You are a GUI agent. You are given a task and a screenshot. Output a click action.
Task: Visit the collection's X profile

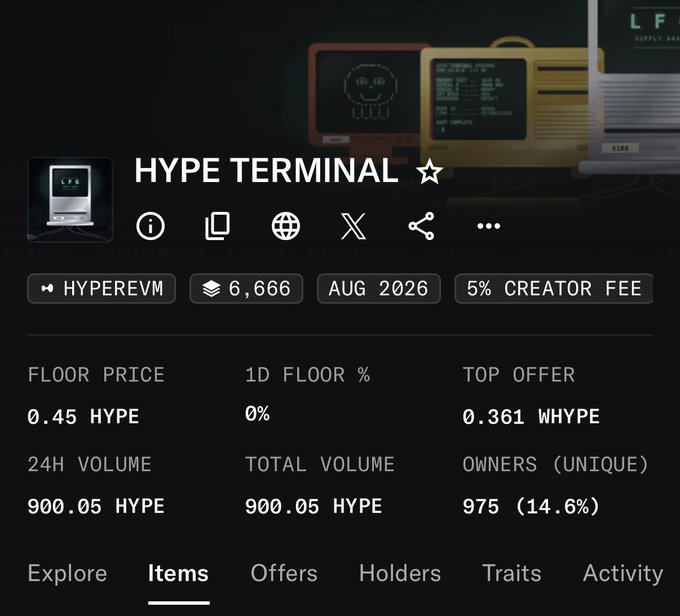click(x=353, y=226)
